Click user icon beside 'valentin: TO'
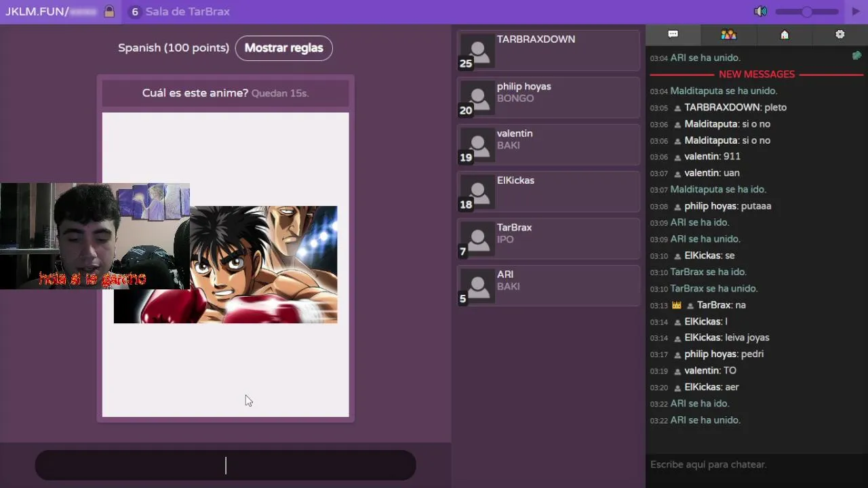868x488 pixels. pos(677,371)
